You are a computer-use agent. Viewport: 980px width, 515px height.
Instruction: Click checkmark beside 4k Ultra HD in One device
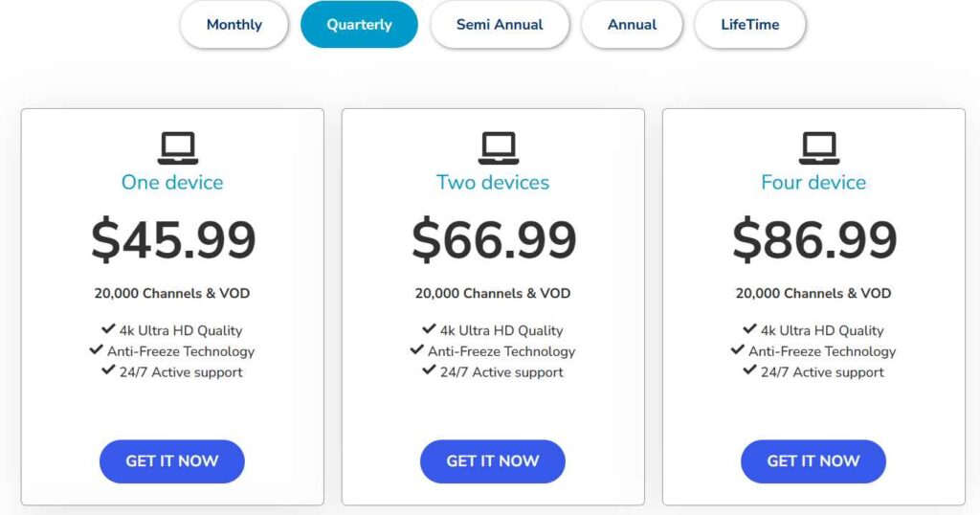point(108,329)
